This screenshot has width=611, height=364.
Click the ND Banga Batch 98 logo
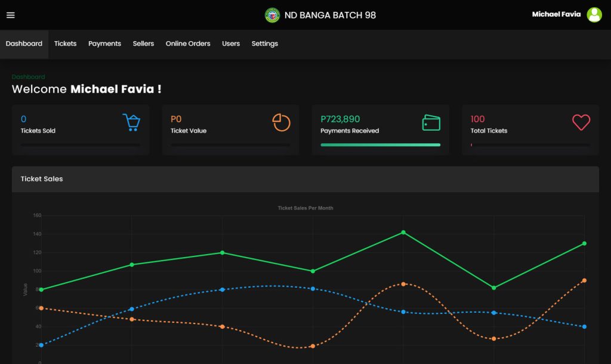[x=272, y=15]
